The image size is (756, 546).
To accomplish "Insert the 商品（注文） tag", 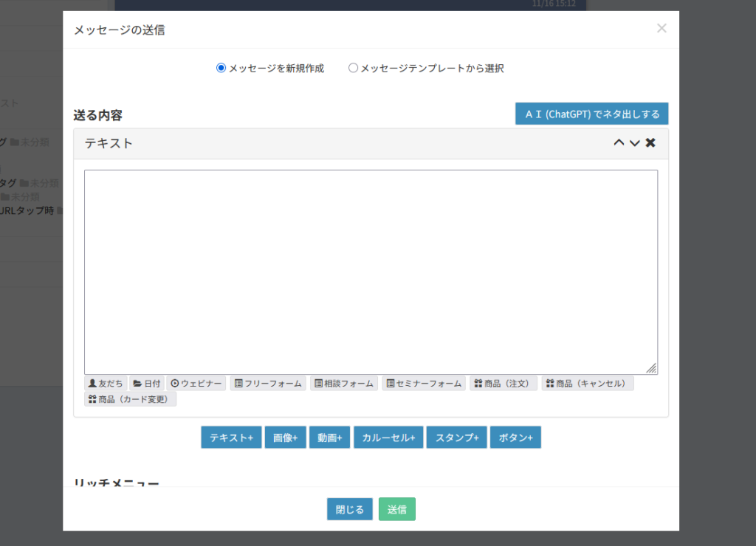I will (x=503, y=384).
